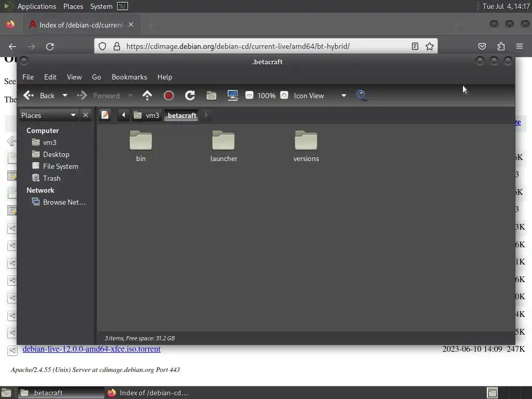Select the versions folder
The width and height of the screenshot is (532, 399).
pos(306,146)
